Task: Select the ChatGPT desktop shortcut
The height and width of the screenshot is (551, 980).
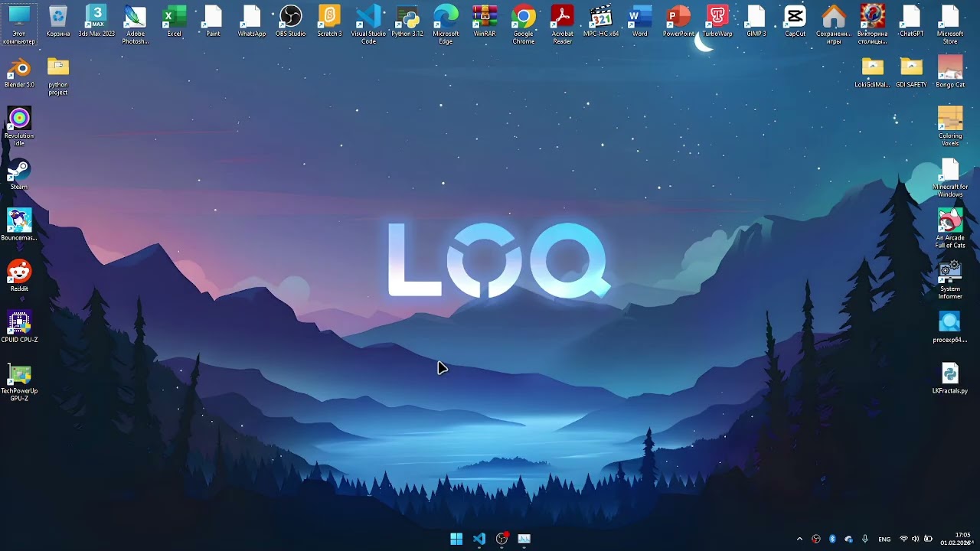Action: (911, 21)
